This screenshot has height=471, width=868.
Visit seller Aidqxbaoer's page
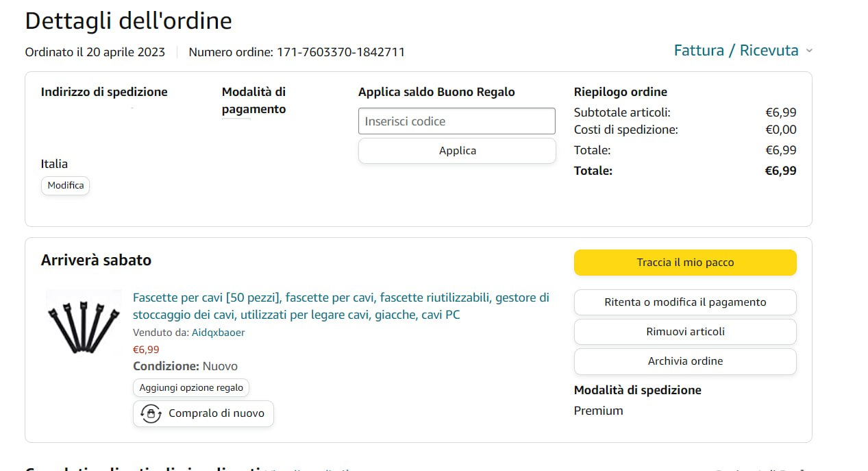pyautogui.click(x=218, y=333)
